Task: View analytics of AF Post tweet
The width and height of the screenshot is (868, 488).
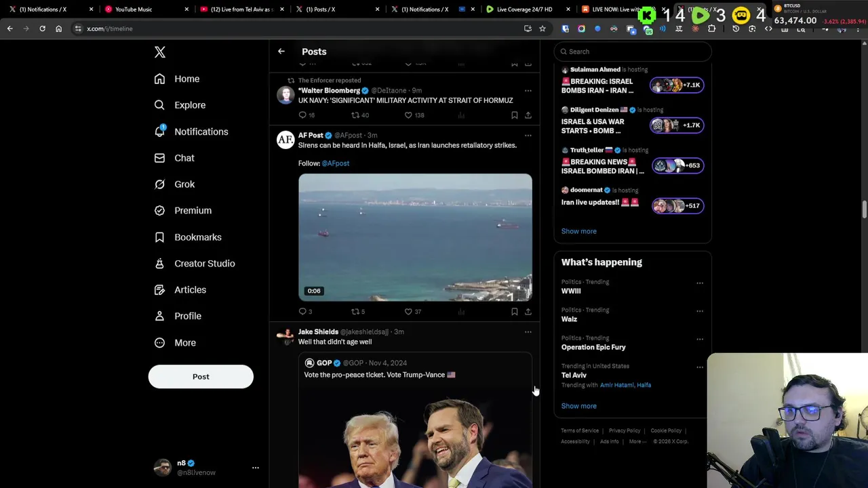Action: pyautogui.click(x=461, y=312)
